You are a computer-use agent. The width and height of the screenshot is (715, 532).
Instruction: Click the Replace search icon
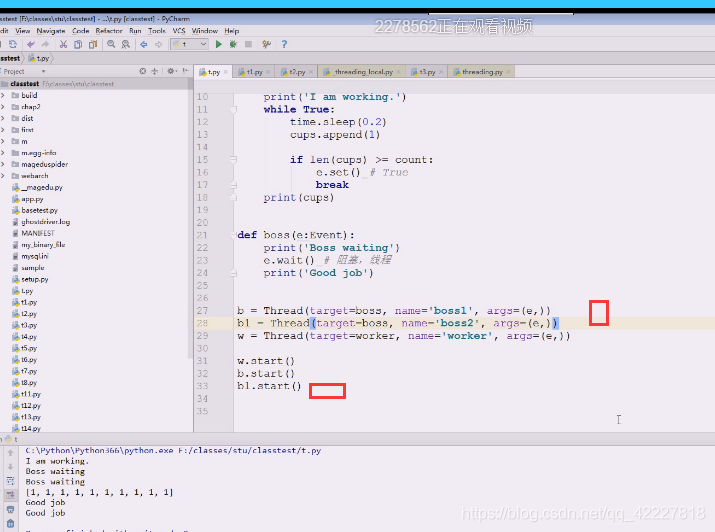[x=126, y=44]
